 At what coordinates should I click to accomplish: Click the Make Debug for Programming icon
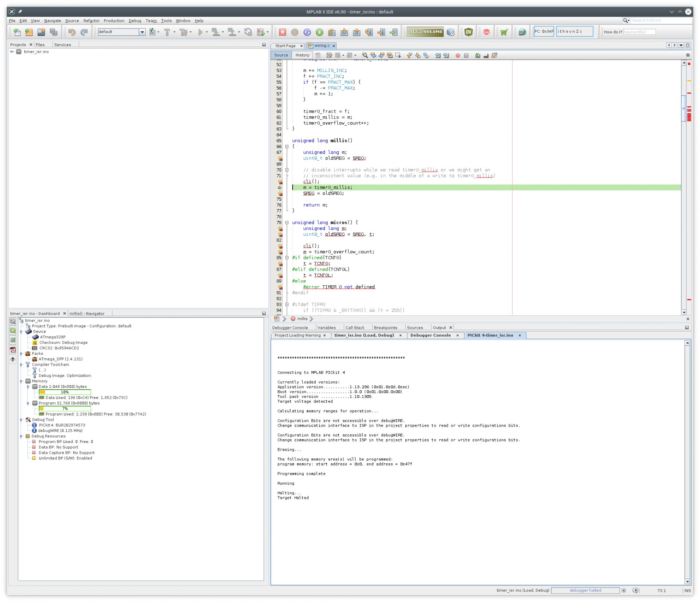coord(215,32)
